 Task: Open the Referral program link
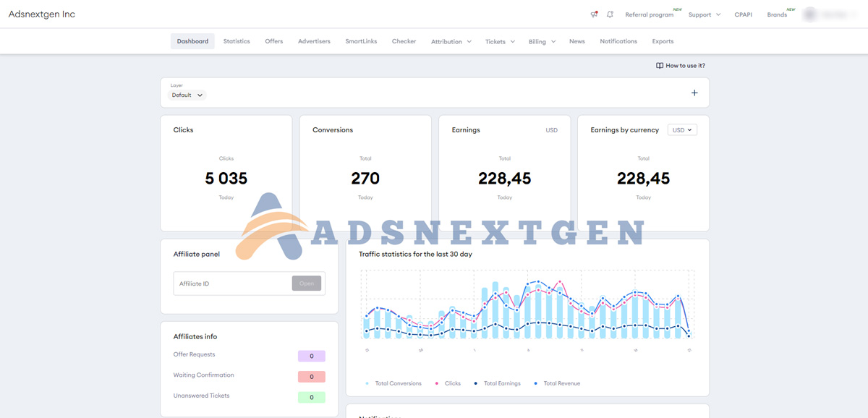point(649,14)
